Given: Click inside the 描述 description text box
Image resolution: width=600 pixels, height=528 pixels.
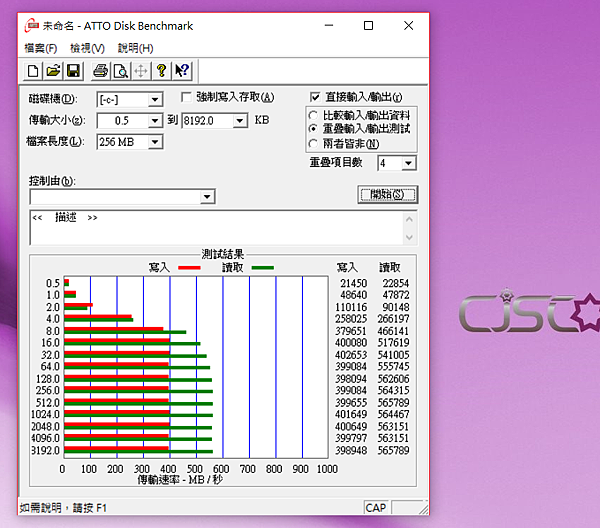Looking at the screenshot, I should click(217, 228).
